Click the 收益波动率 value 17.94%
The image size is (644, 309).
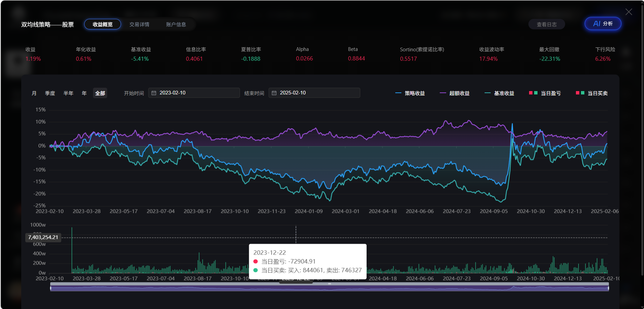[488, 59]
